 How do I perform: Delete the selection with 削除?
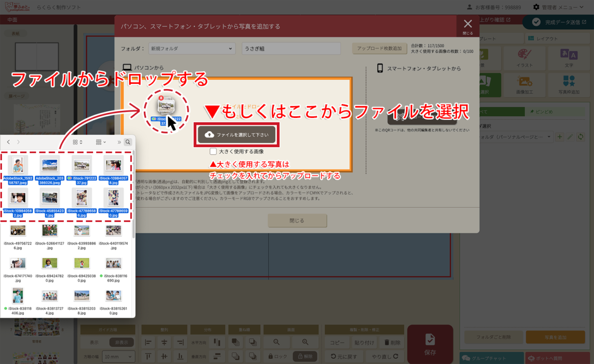392,342
